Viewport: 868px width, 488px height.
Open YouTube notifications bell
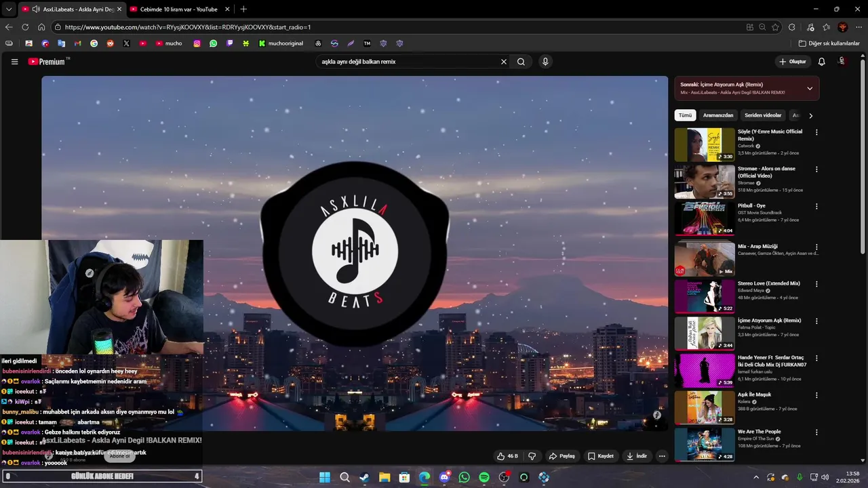[821, 62]
